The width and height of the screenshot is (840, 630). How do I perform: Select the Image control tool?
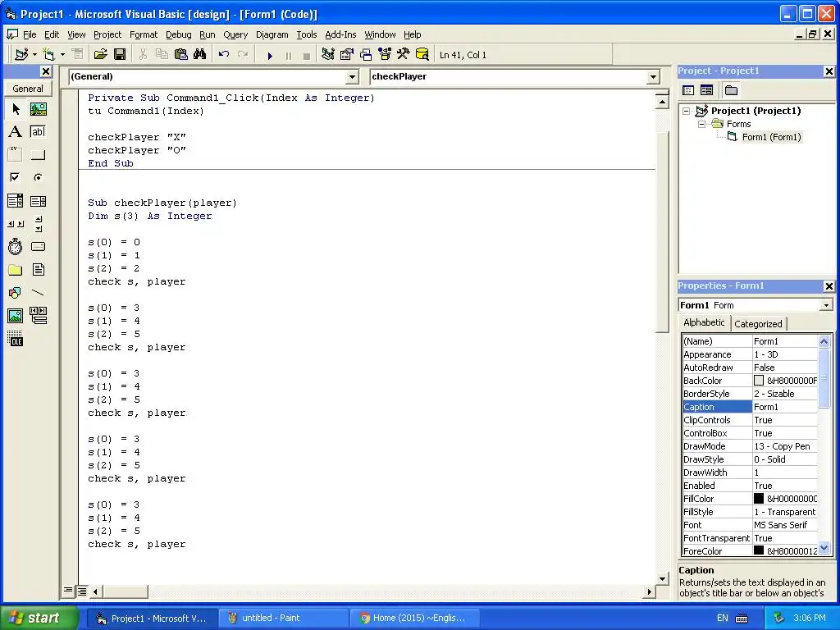16,316
